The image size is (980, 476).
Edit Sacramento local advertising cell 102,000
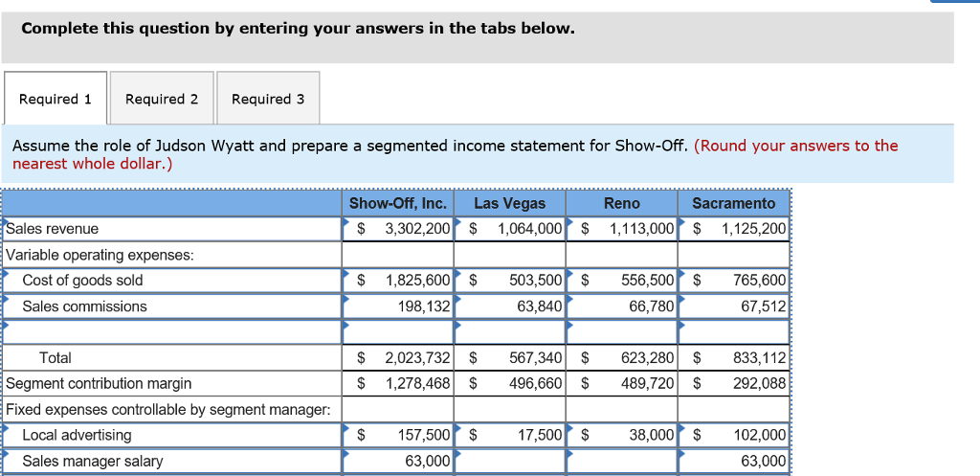pyautogui.click(x=734, y=435)
